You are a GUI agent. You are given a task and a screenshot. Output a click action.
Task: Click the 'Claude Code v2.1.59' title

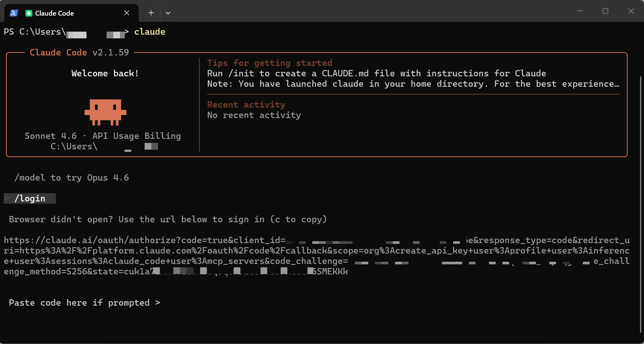(79, 52)
